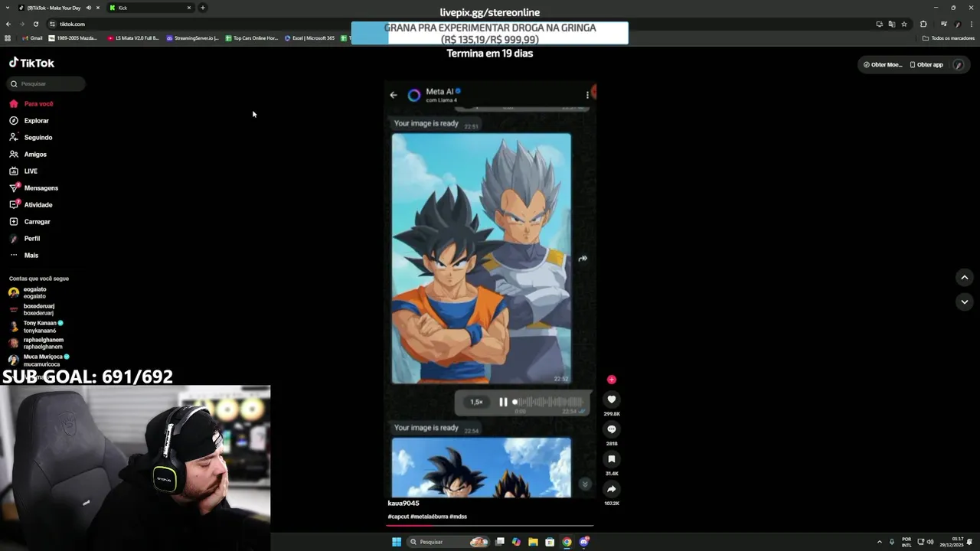This screenshot has width=980, height=551.
Task: Open followed account eogaiato
Action: (28, 293)
